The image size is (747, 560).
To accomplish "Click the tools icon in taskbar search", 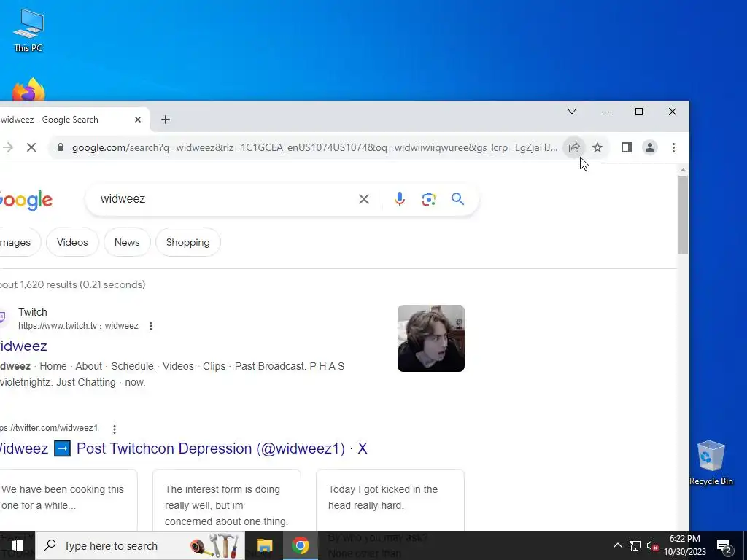I will point(215,545).
